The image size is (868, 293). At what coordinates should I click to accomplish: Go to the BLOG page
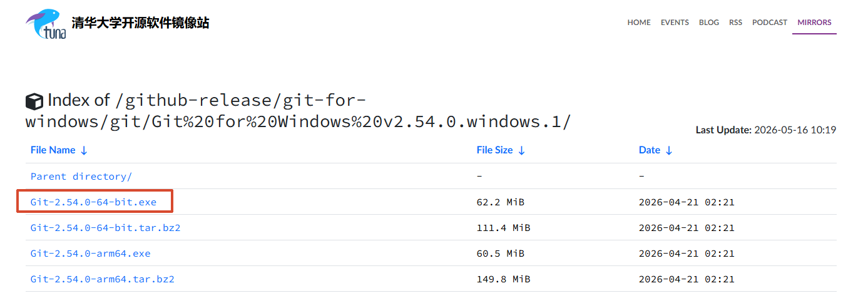tap(709, 22)
